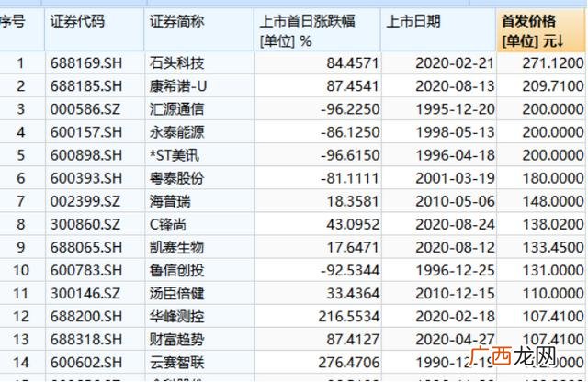Select security code 600783.SH
Image resolution: width=588 pixels, height=382 pixels.
pyautogui.click(x=86, y=271)
